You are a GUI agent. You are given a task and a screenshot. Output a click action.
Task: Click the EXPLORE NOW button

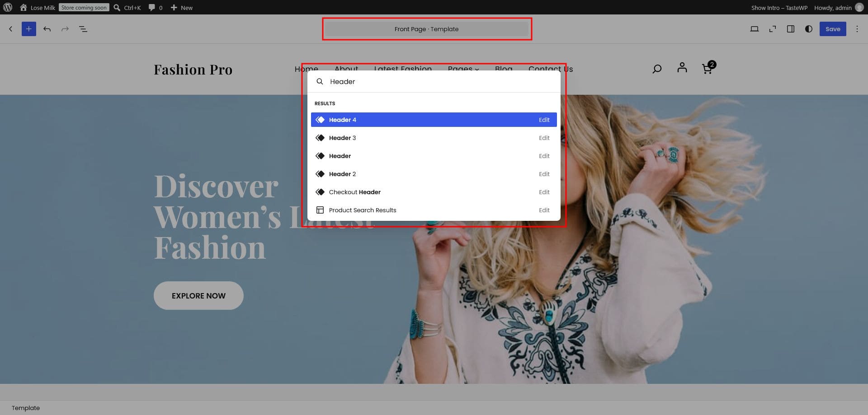pyautogui.click(x=198, y=295)
